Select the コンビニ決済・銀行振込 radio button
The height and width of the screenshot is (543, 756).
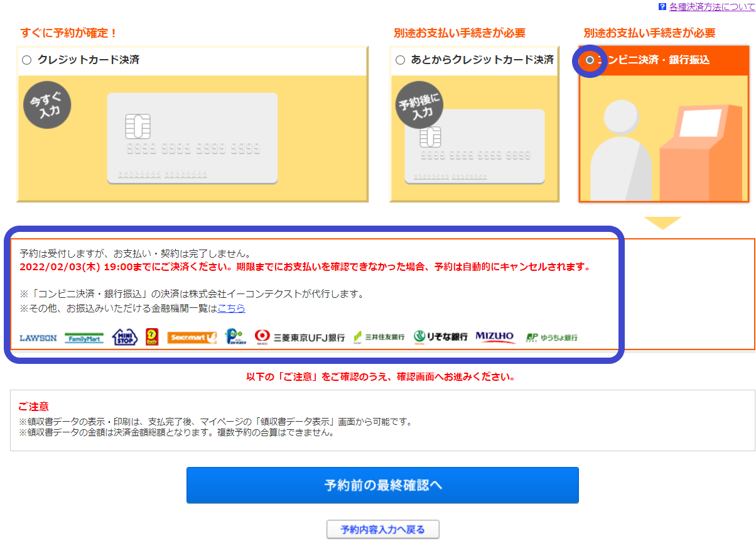[x=590, y=60]
